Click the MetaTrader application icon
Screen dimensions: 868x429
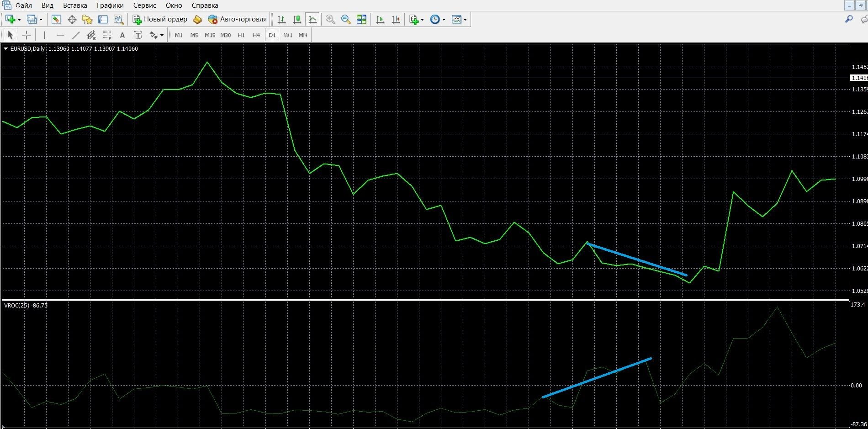7,5
